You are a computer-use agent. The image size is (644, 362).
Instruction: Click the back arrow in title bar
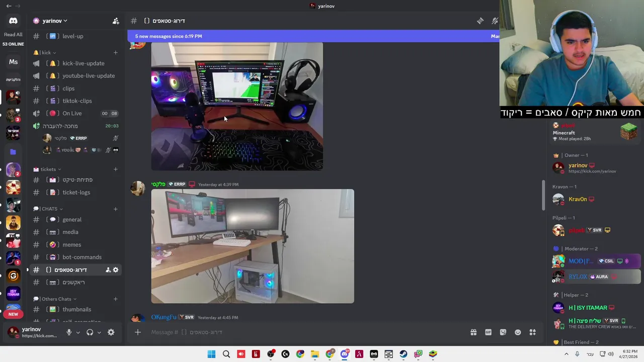coord(9,6)
